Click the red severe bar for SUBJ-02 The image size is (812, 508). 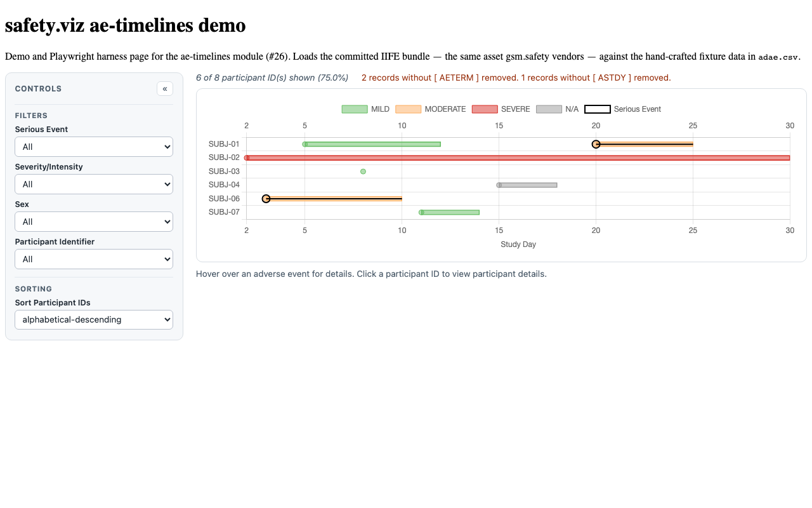tap(518, 157)
